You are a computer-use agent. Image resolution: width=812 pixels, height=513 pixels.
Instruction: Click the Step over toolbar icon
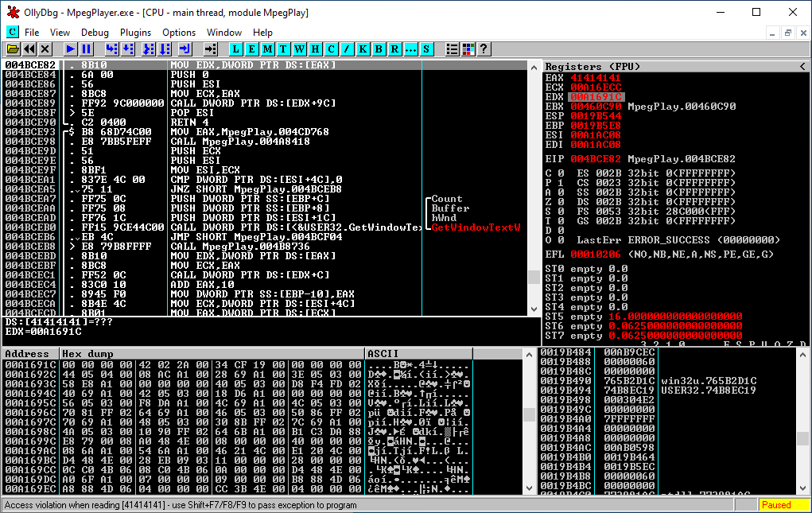(128, 49)
